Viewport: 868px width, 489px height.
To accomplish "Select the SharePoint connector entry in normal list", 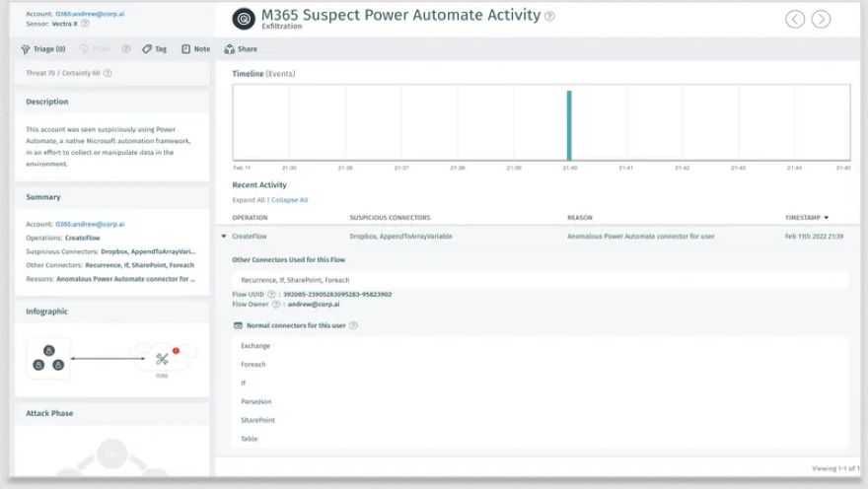I will [257, 420].
